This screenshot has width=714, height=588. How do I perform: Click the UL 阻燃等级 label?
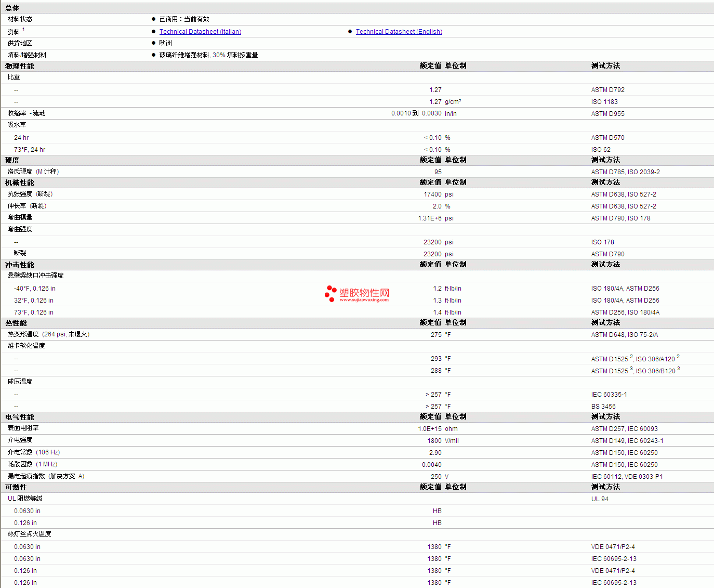(x=25, y=499)
